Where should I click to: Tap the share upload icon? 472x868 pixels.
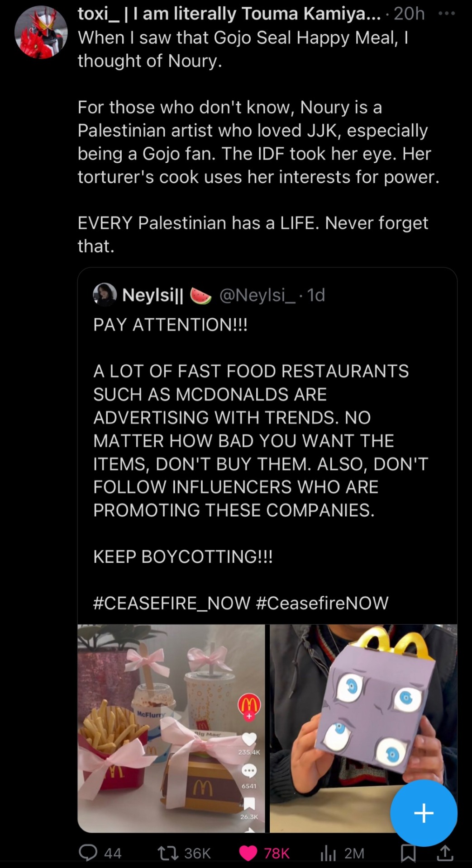tap(445, 853)
